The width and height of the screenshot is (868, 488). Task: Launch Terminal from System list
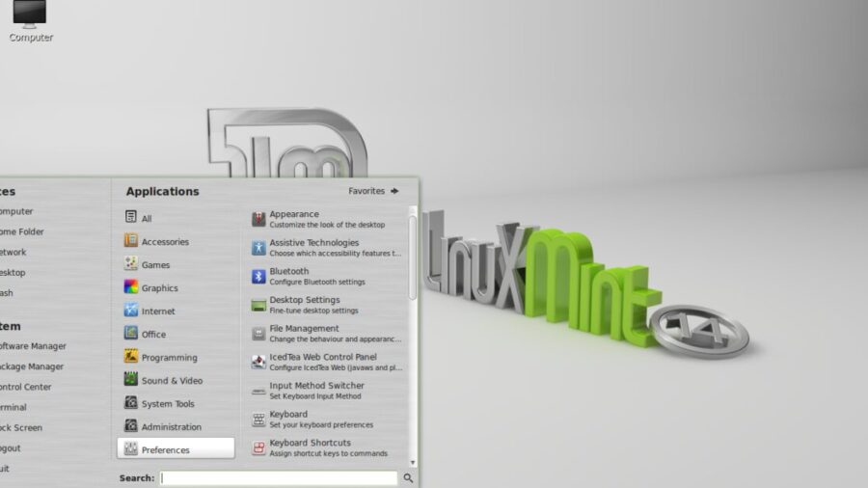point(14,408)
